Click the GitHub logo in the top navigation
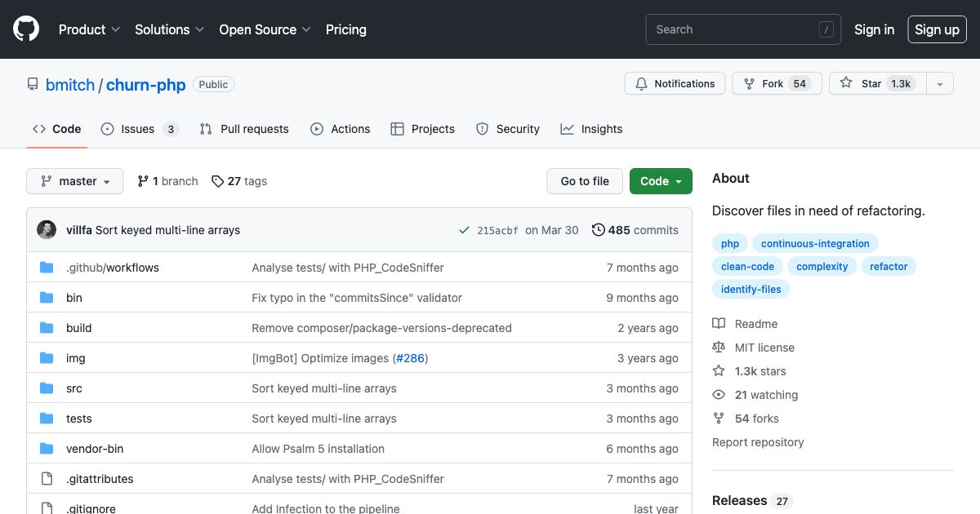Viewport: 980px width, 514px height. (x=25, y=29)
